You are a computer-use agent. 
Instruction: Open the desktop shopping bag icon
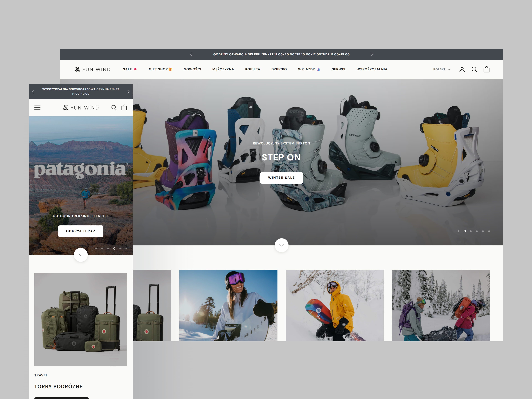[x=486, y=70]
